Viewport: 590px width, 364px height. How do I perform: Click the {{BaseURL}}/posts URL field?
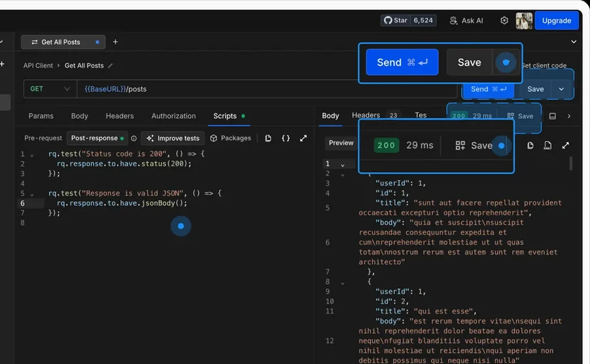[x=267, y=89]
